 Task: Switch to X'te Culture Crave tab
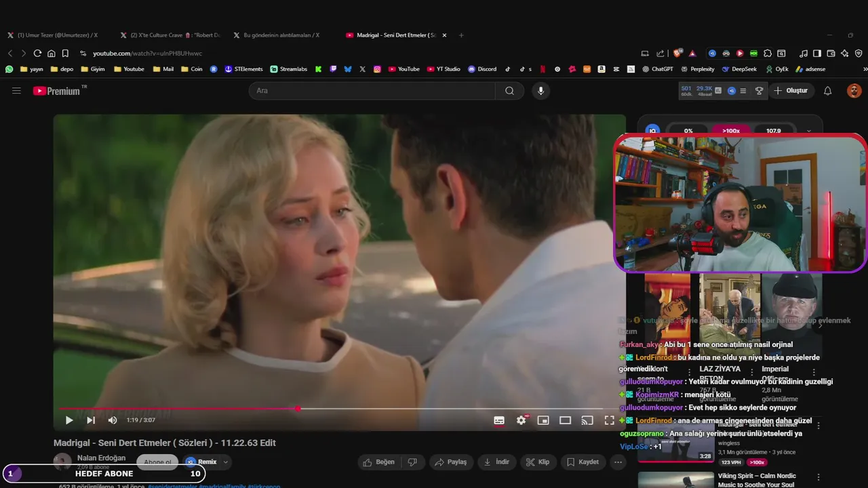[x=170, y=35]
